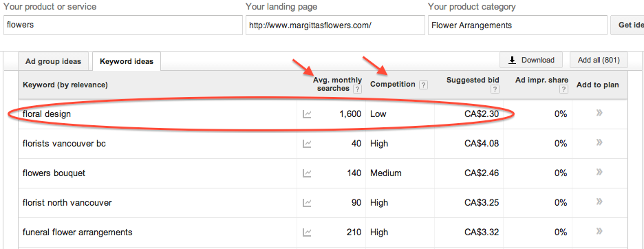Screen dimensions: 644x249
Task: Click help icon beside Avg. monthly searches
Action: click(357, 89)
